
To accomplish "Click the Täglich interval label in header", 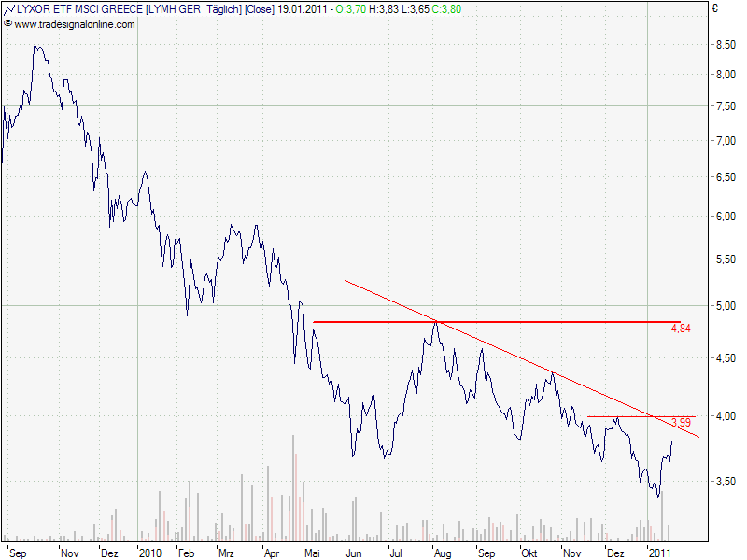I will pyautogui.click(x=224, y=9).
